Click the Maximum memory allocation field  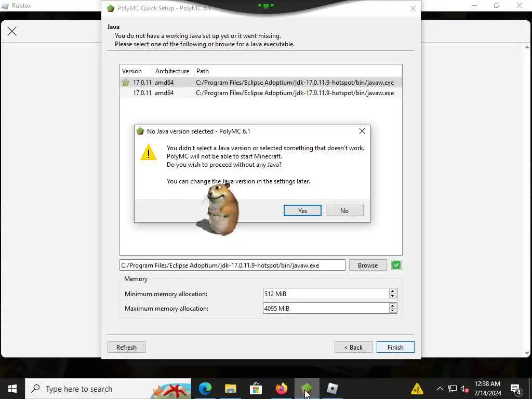coord(326,309)
